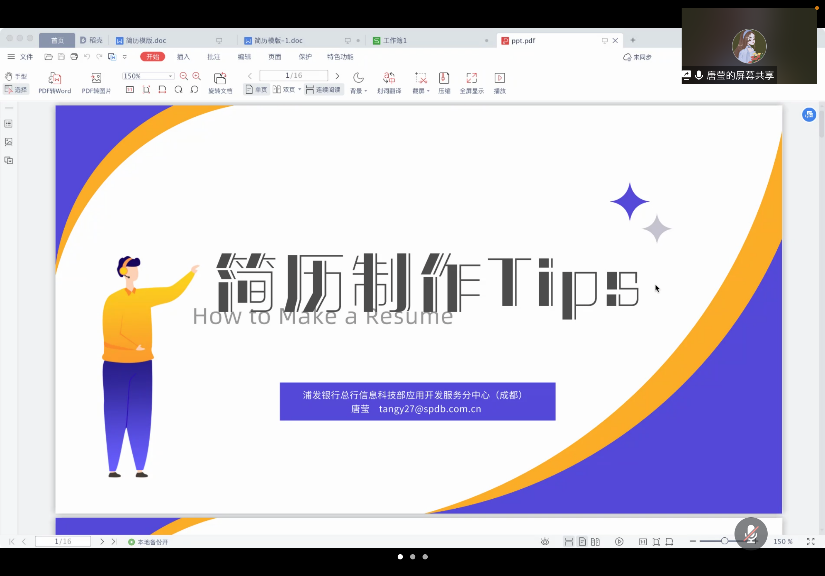Toggle 单页 single page view
The width and height of the screenshot is (825, 576).
tap(256, 89)
